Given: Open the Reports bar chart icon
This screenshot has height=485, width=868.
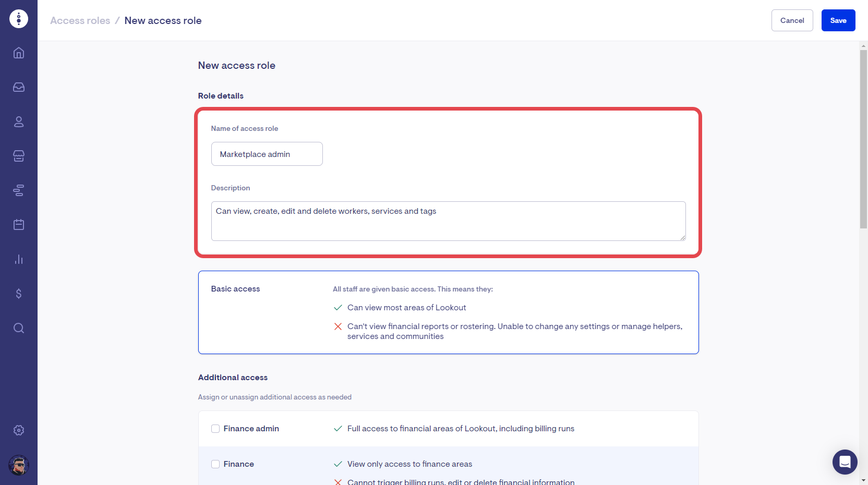Looking at the screenshot, I should tap(19, 259).
